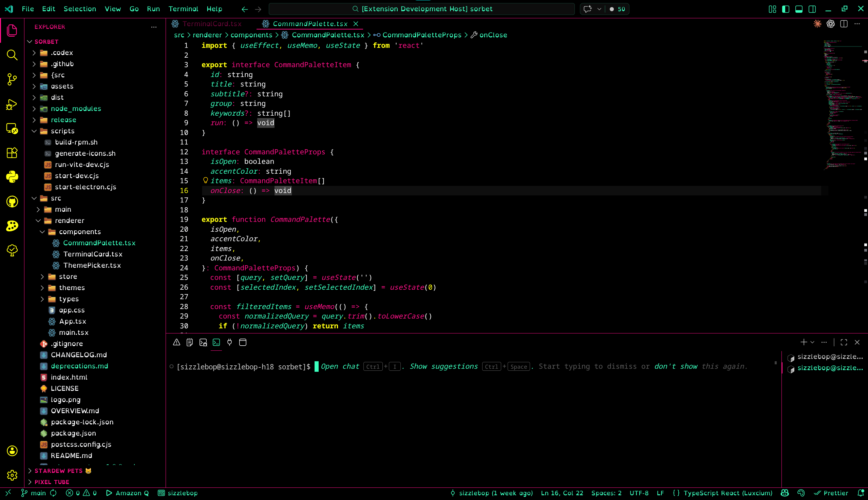The height and width of the screenshot is (500, 868).
Task: Expand the node_modules folder
Action: [76, 109]
